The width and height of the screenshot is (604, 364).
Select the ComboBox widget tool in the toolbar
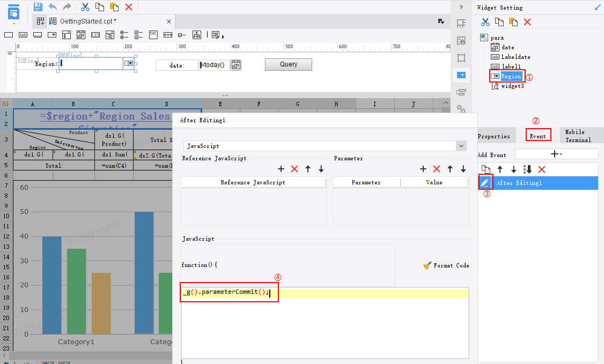coord(51,34)
